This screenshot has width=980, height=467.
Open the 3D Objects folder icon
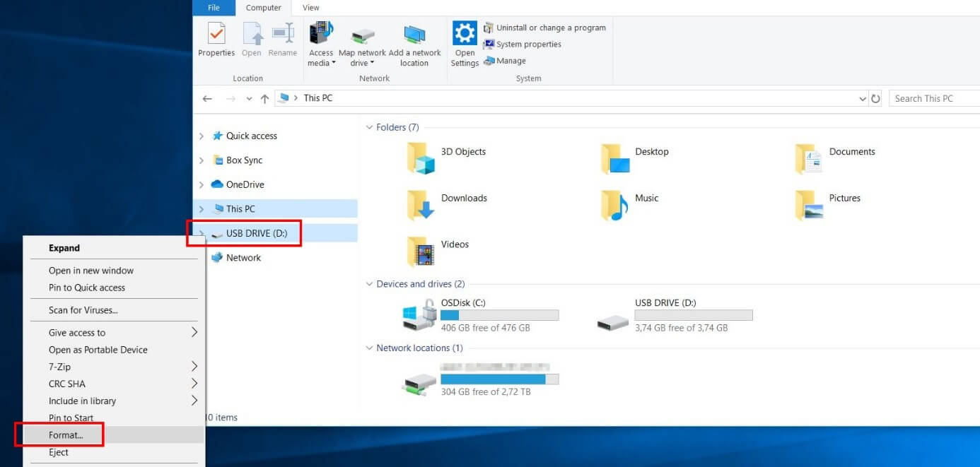click(421, 158)
